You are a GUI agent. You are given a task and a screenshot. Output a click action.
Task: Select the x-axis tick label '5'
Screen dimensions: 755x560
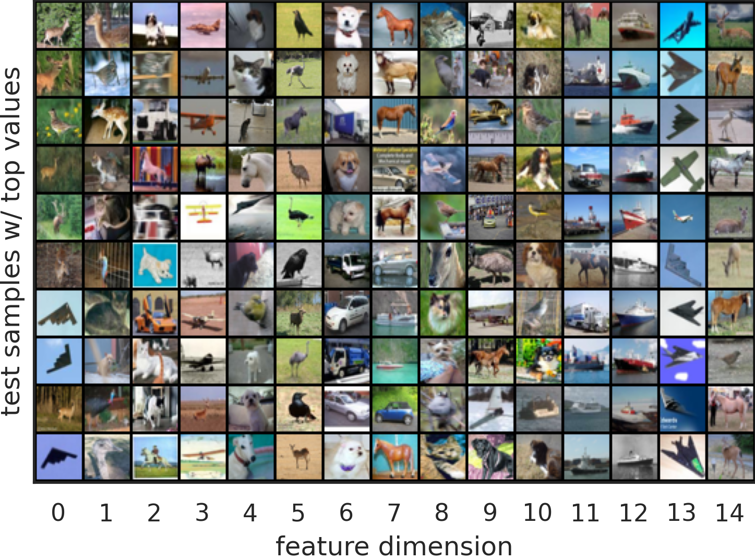tap(298, 513)
